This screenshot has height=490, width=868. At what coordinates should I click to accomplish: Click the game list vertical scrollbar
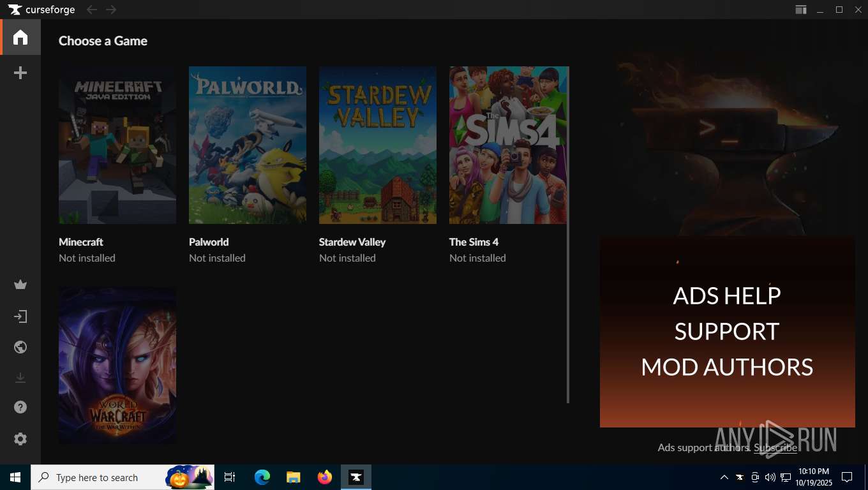coord(568,235)
